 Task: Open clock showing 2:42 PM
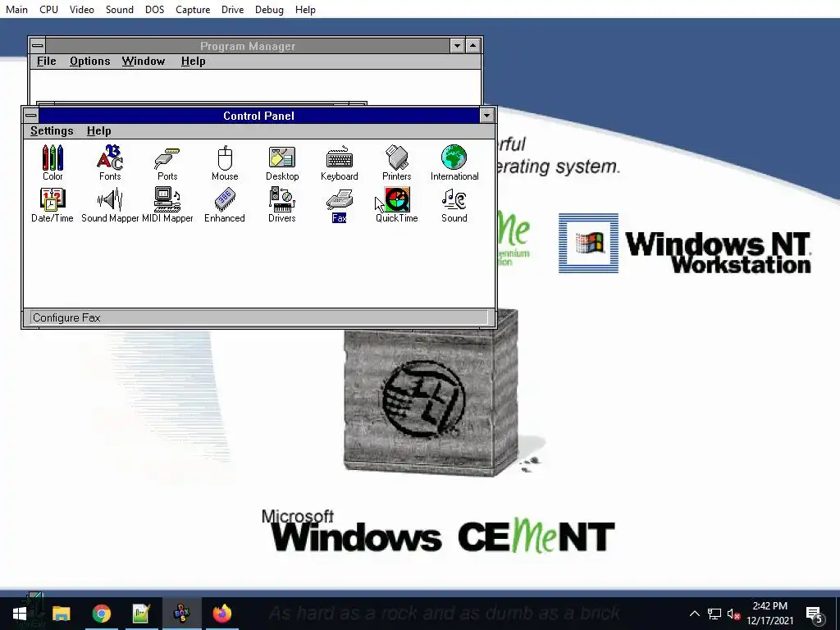click(769, 614)
